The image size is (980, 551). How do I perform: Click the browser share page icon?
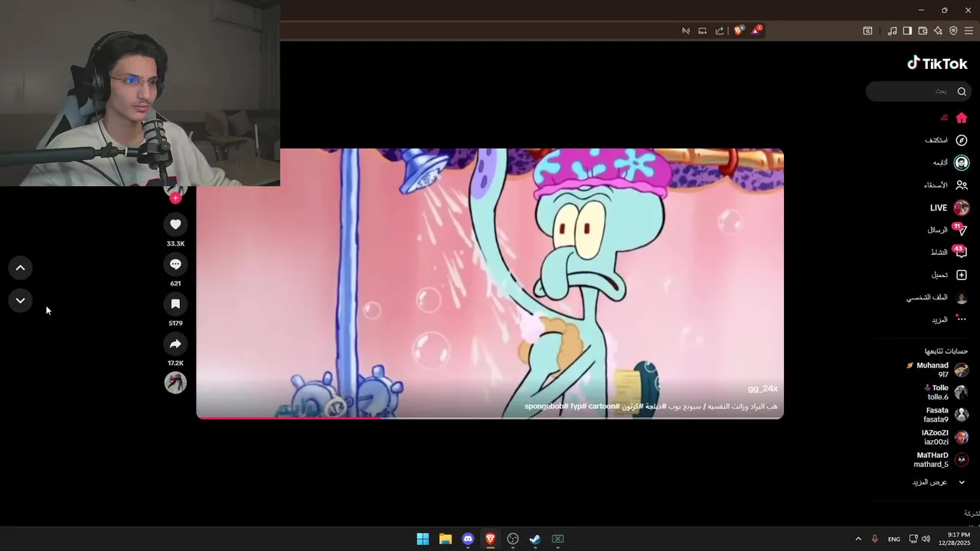720,31
